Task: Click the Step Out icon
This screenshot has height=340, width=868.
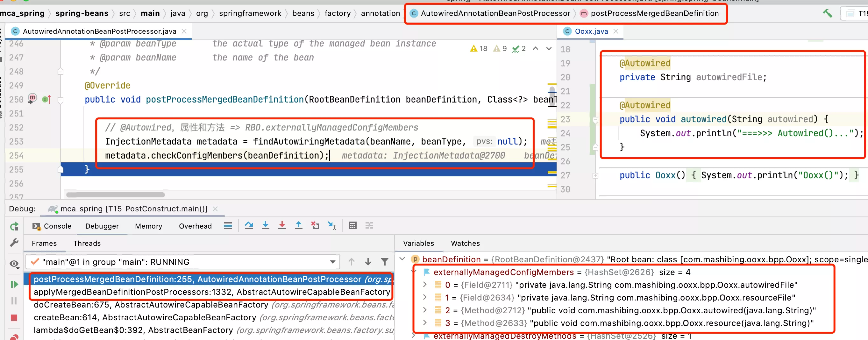Action: [x=299, y=225]
